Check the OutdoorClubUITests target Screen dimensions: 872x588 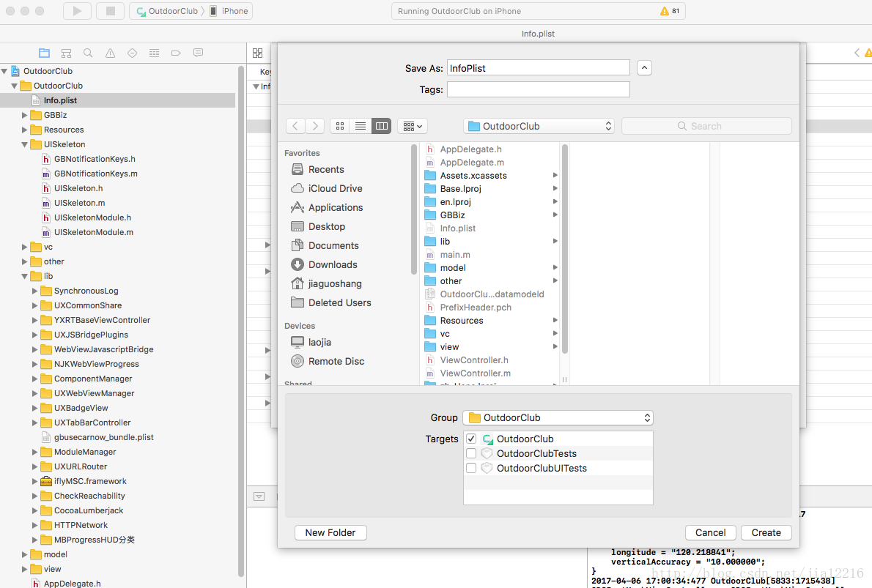pyautogui.click(x=471, y=468)
